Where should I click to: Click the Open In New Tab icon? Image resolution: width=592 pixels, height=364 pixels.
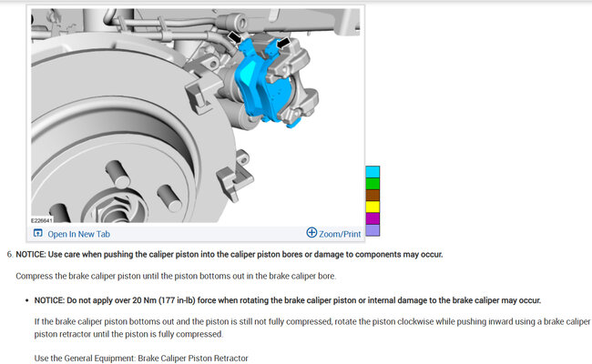[x=37, y=233]
